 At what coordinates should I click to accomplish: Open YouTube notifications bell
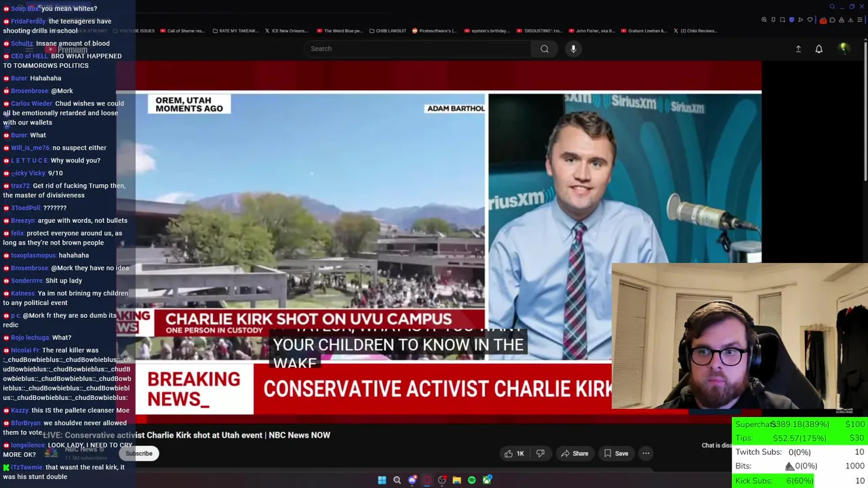pyautogui.click(x=818, y=49)
